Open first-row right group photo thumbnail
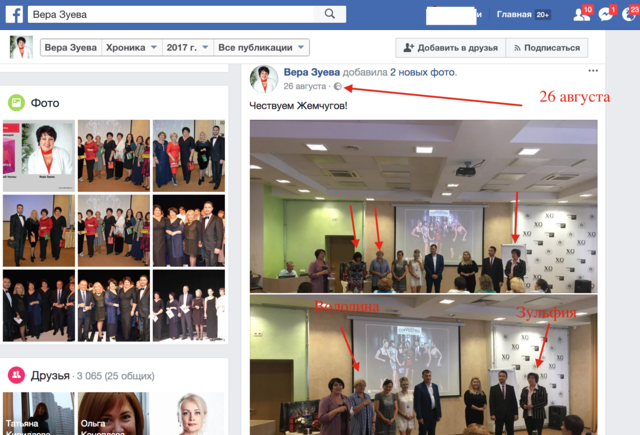This screenshot has width=640, height=435. (189, 155)
